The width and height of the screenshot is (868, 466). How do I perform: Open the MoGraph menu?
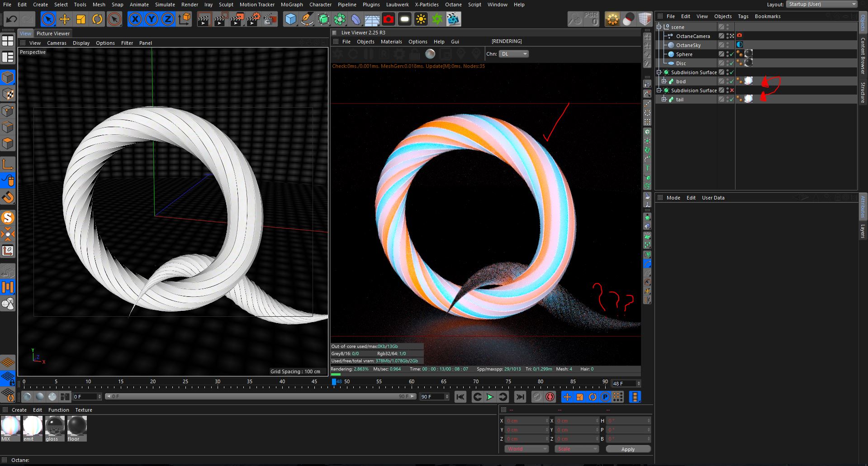(292, 5)
